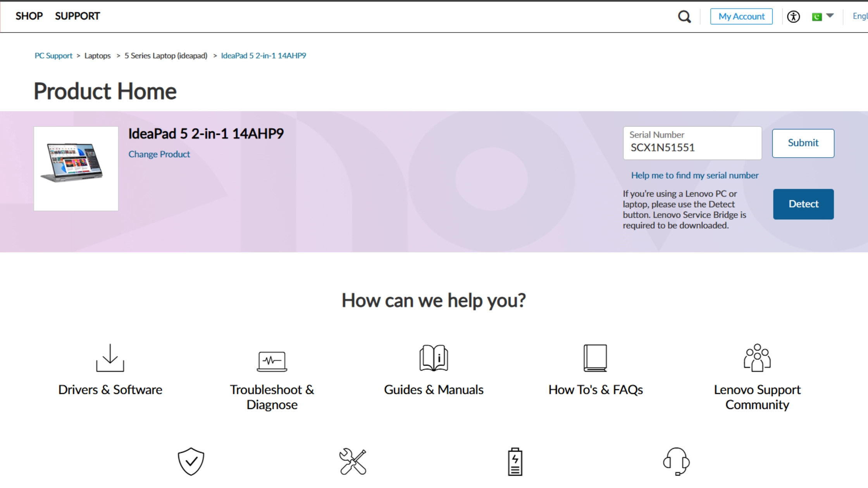Click the 5 Series Laptop (ideapad) breadcrumb
Image resolution: width=868 pixels, height=488 pixels.
click(x=166, y=56)
